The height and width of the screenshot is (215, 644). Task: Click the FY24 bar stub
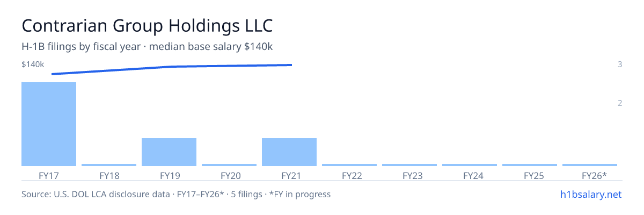click(470, 165)
